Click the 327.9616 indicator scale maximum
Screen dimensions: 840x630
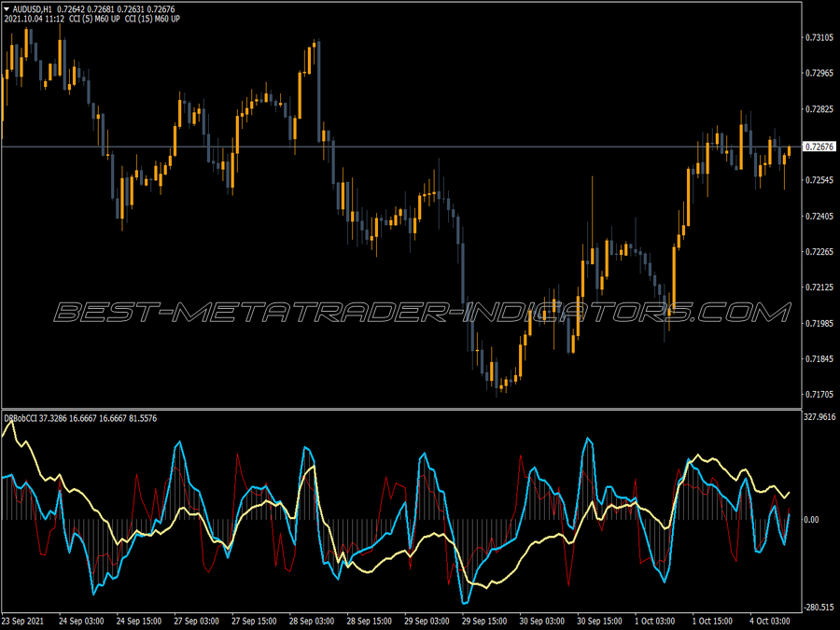click(819, 417)
